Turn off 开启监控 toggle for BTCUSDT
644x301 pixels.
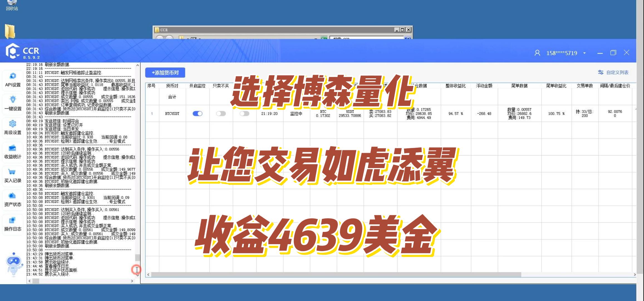click(197, 113)
